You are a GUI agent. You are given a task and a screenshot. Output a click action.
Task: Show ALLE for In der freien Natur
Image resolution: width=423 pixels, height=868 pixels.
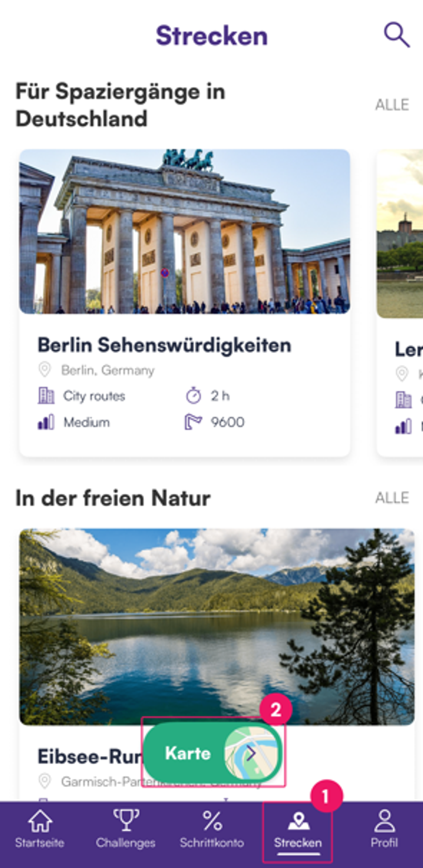point(392,498)
